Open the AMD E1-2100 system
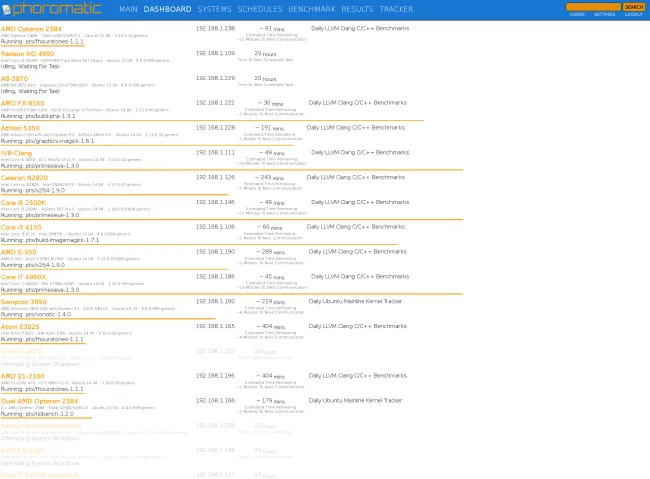 [22, 376]
